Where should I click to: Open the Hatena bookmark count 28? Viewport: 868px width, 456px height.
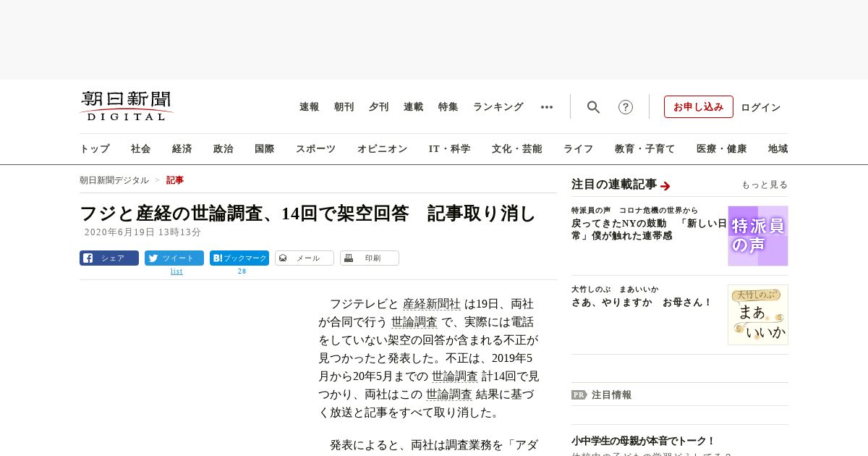(242, 271)
